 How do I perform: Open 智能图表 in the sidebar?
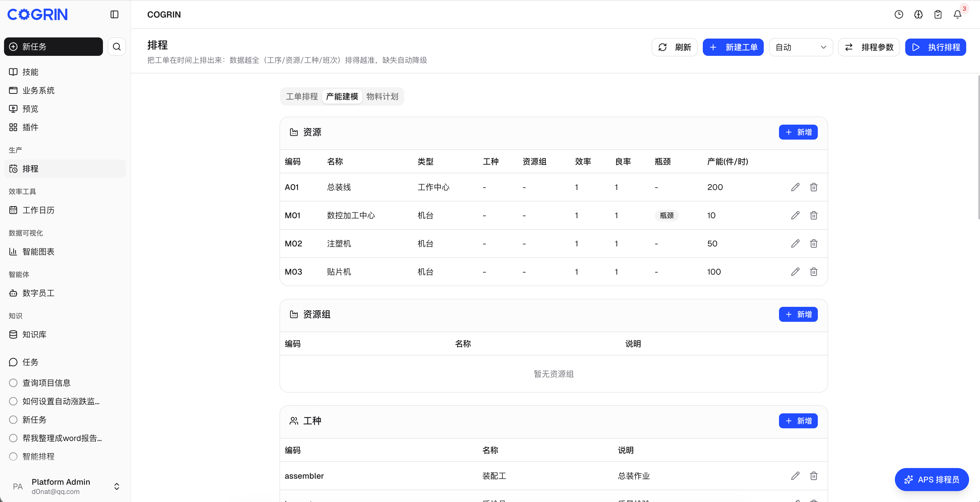pyautogui.click(x=65, y=251)
